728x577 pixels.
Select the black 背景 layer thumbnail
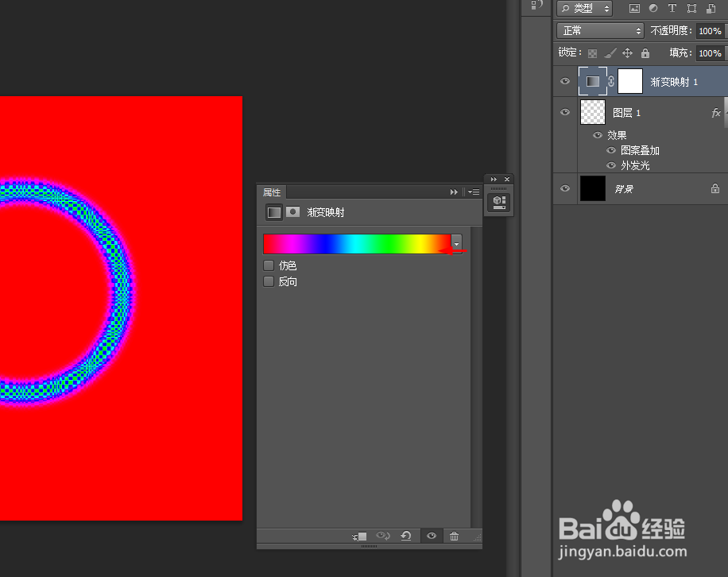point(593,188)
